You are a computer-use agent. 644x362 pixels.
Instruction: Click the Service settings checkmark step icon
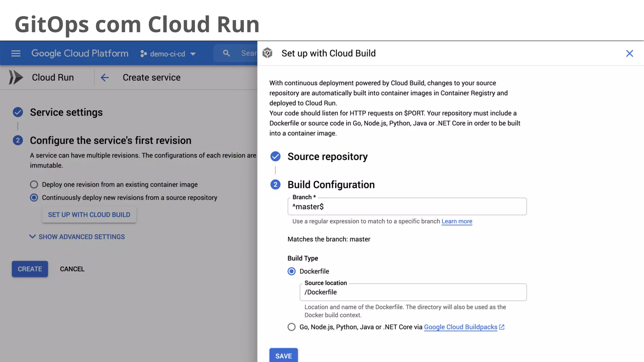pyautogui.click(x=18, y=112)
